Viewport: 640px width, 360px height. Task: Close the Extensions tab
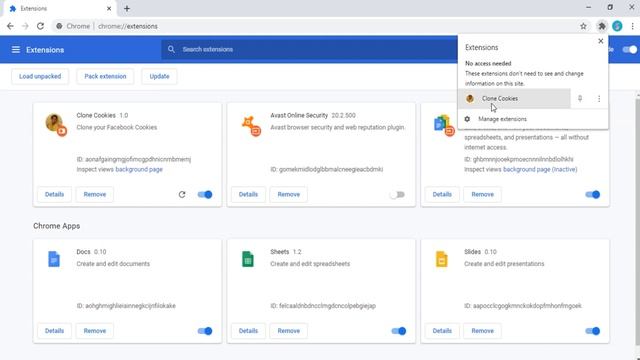(x=109, y=8)
